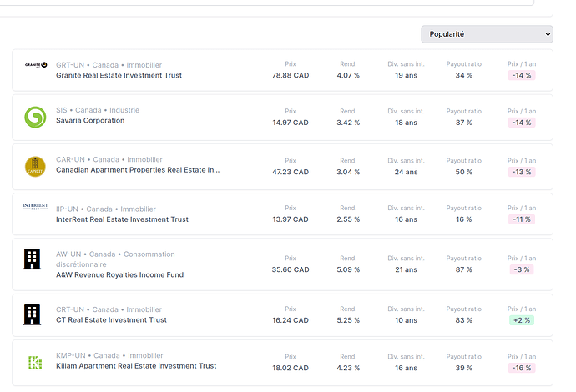
Task: Click the SIS • Canada • Industrie label
Action: pos(98,110)
